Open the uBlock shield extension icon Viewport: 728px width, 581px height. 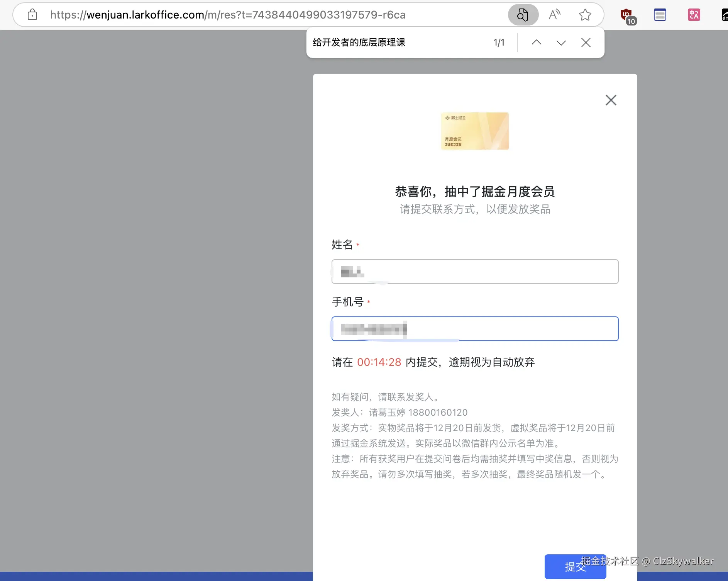coord(628,16)
